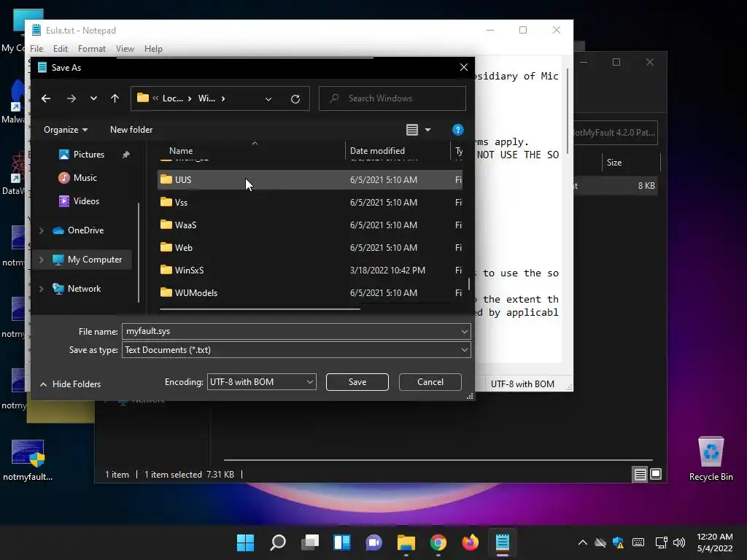This screenshot has width=747, height=560.
Task: Open the clock showing 12:20 AM
Action: click(x=715, y=542)
